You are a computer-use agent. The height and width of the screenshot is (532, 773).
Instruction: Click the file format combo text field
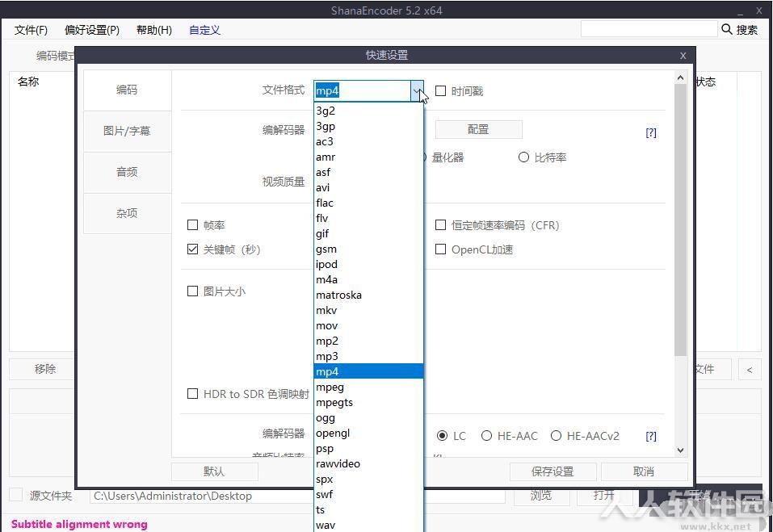coord(363,90)
